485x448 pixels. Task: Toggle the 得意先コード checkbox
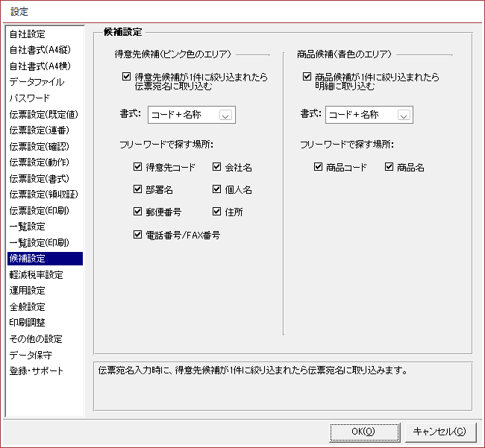coord(137,167)
